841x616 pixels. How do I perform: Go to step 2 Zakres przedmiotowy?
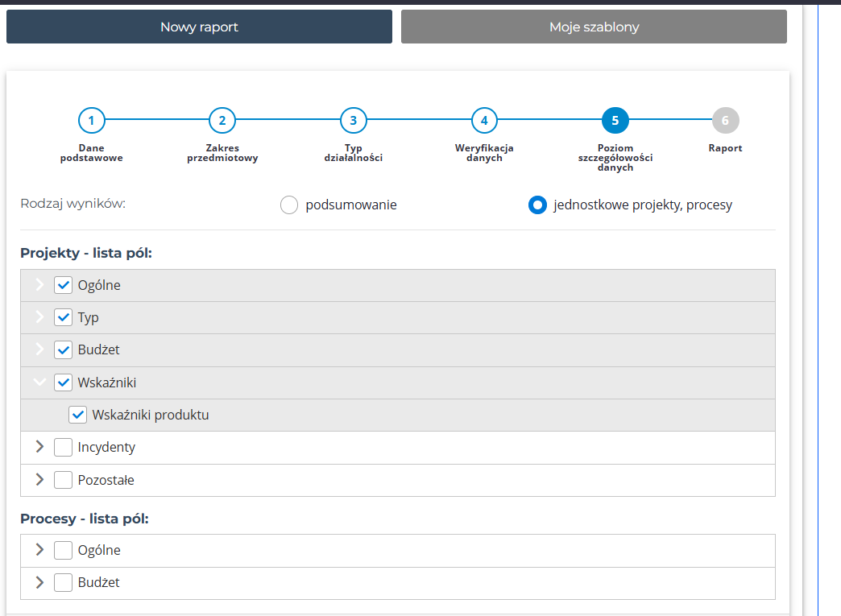tap(222, 121)
